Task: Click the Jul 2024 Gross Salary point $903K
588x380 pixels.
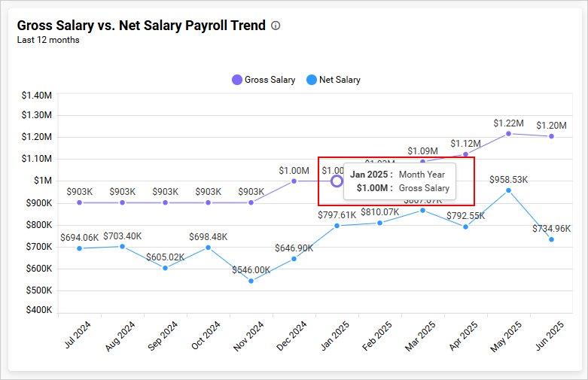Action: (79, 202)
